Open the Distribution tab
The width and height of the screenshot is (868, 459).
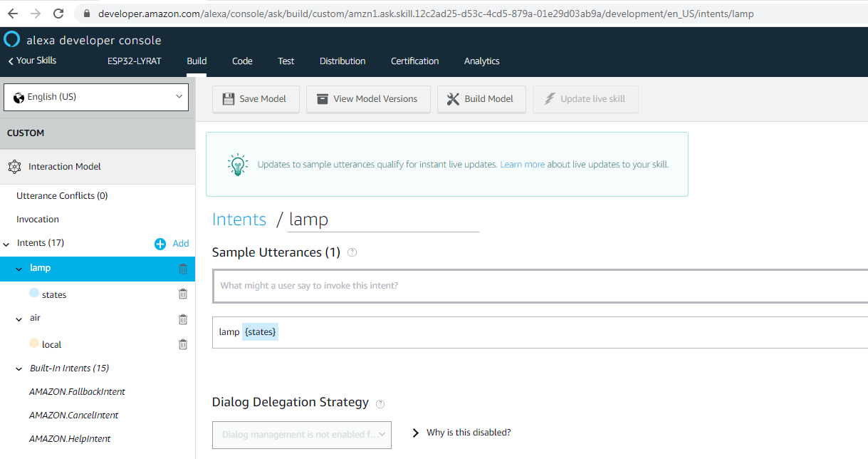[343, 61]
